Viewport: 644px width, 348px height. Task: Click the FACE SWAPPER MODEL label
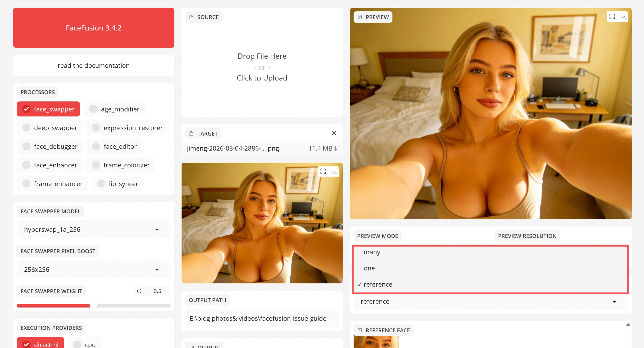click(50, 211)
